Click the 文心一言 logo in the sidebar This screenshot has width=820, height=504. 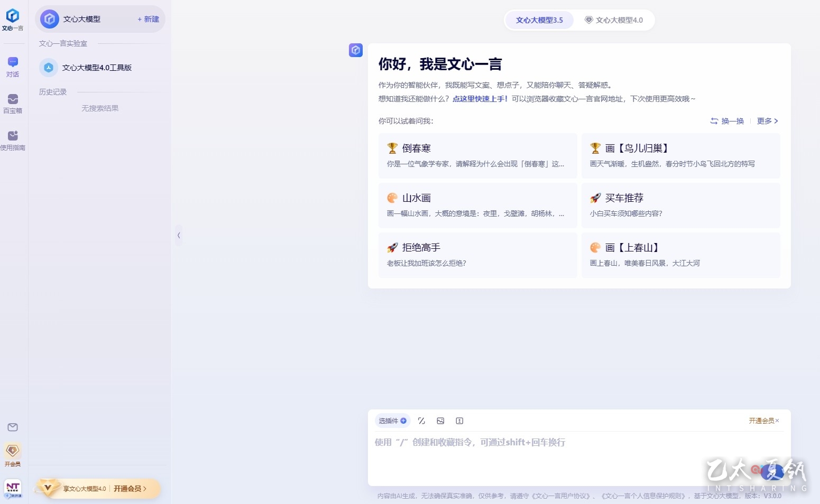click(x=13, y=20)
